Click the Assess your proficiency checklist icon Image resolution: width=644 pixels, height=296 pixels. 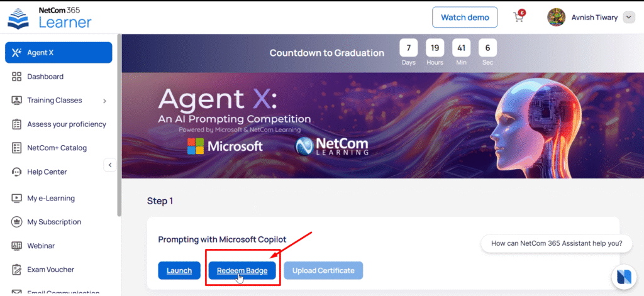tap(16, 124)
